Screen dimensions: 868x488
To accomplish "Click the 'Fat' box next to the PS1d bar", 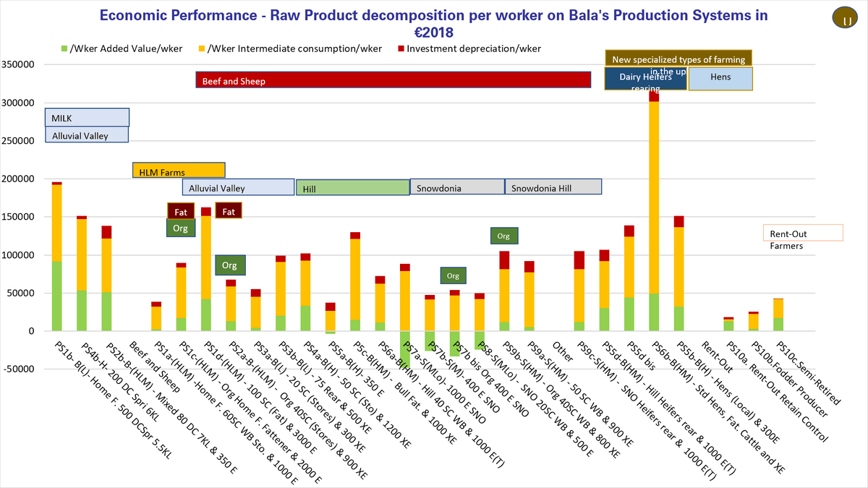I will pyautogui.click(x=229, y=210).
